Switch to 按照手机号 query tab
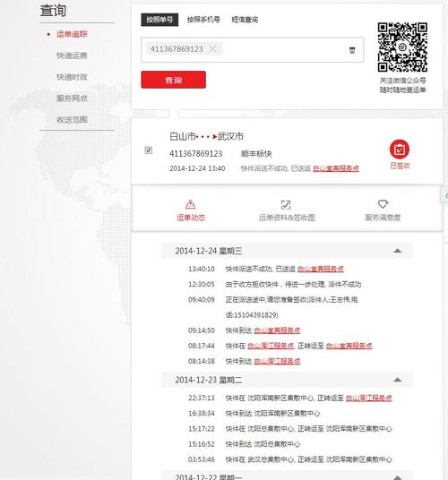The height and width of the screenshot is (480, 448). click(x=203, y=20)
